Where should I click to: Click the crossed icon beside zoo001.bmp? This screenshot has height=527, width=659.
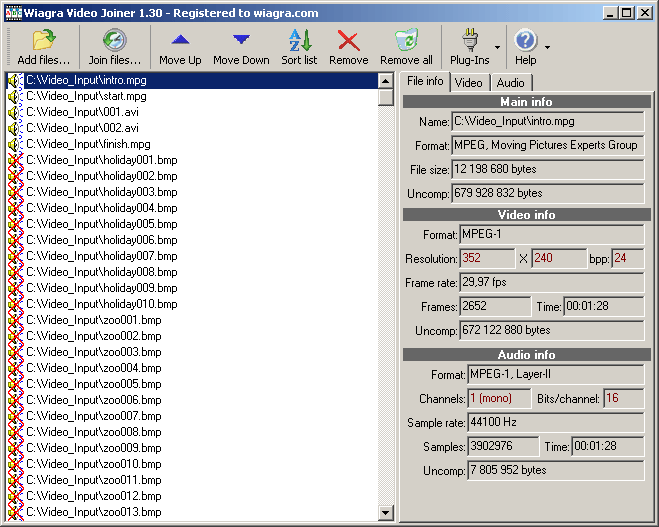click(16, 320)
